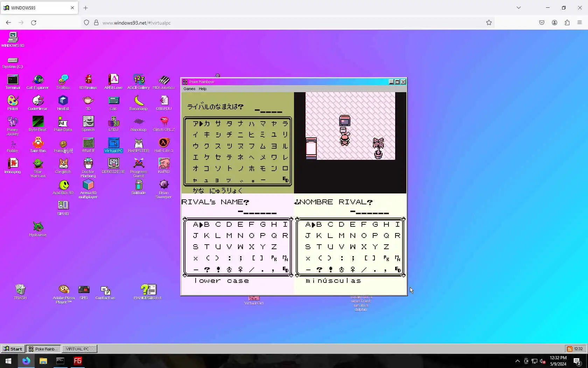Open the Nanoloop icon

(139, 124)
